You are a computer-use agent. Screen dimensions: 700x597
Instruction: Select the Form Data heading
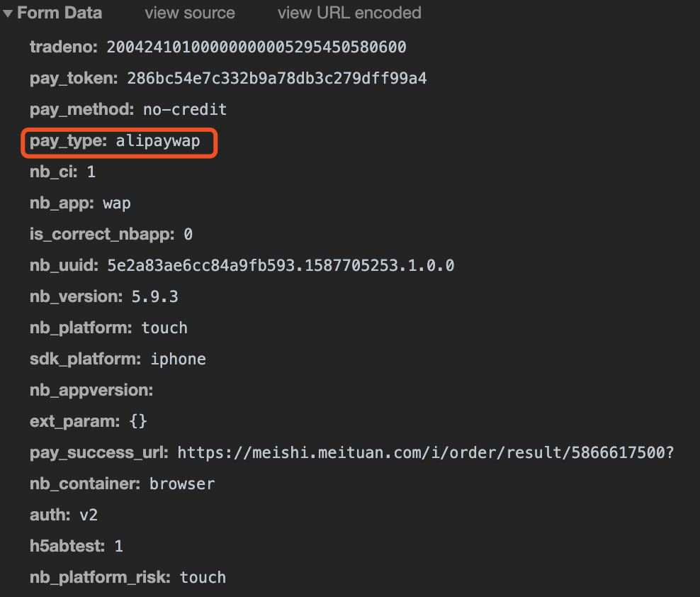[x=60, y=13]
